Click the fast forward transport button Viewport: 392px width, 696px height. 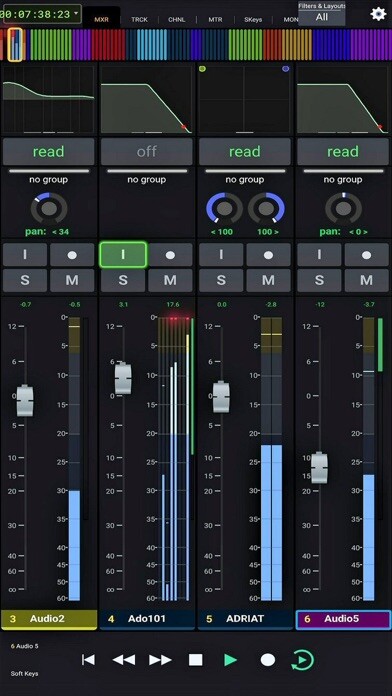160,660
